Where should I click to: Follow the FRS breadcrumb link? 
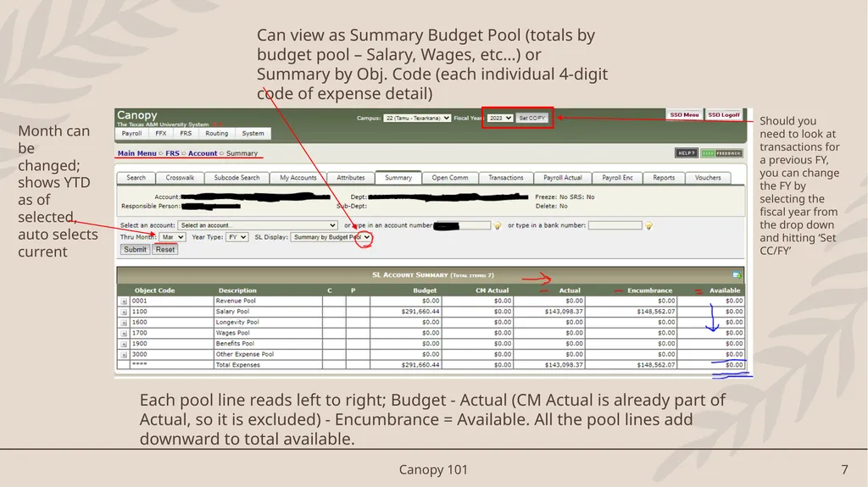(x=172, y=153)
